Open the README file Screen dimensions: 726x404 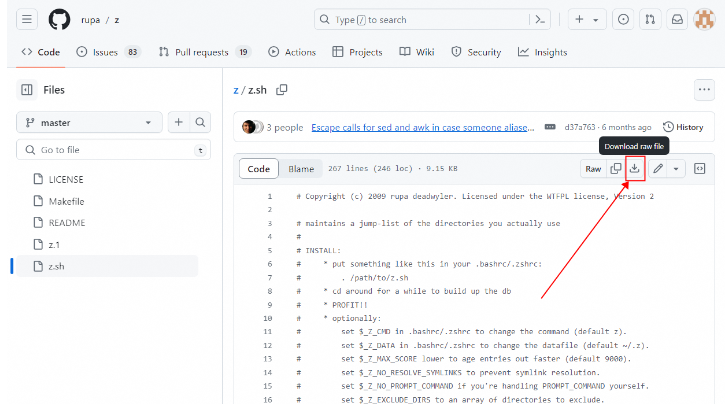coord(67,223)
